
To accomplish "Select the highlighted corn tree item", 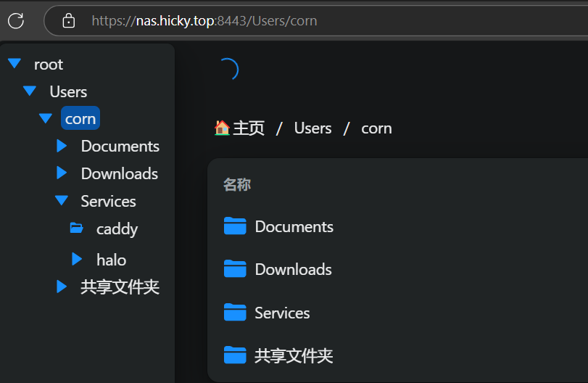I will (80, 118).
